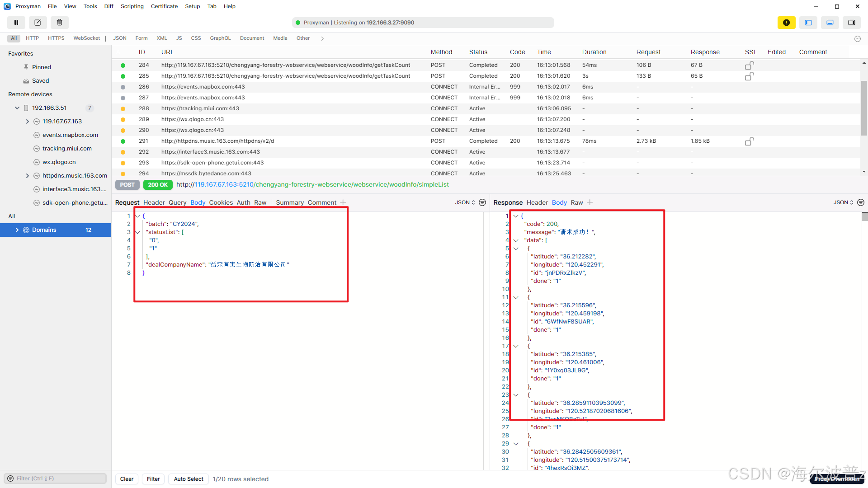
Task: Click the Auto Select button
Action: 188,479
